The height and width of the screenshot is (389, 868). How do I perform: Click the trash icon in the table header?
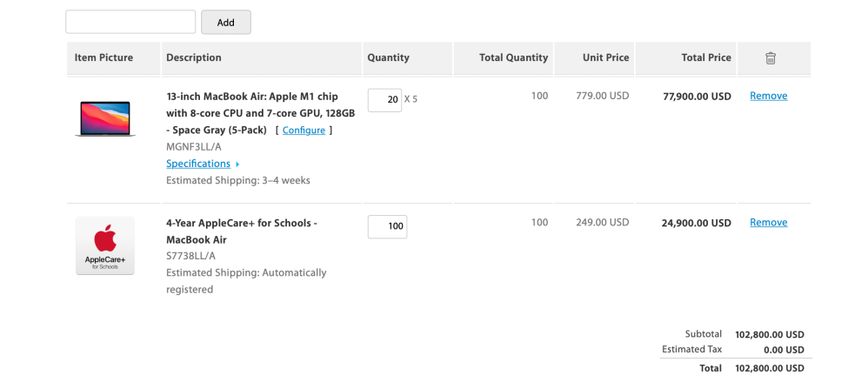coord(770,58)
